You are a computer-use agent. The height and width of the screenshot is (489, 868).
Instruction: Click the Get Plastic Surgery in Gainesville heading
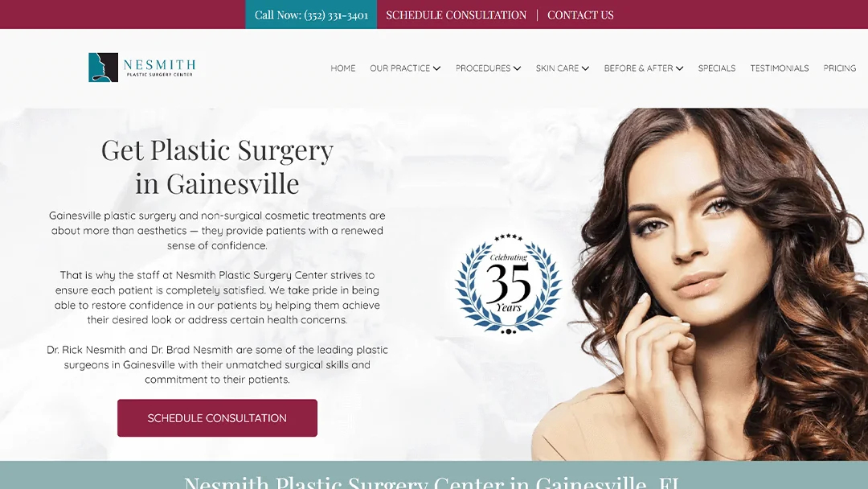click(217, 166)
